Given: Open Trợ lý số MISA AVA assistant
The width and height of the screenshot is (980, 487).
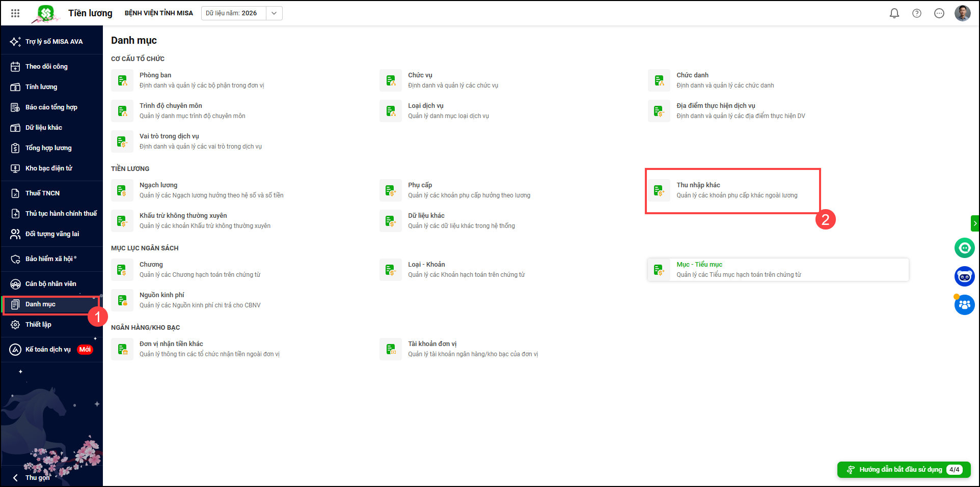Looking at the screenshot, I should 53,42.
